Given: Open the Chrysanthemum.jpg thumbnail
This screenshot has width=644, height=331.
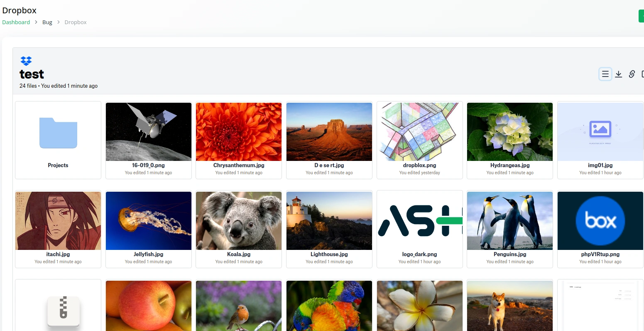Looking at the screenshot, I should (239, 132).
